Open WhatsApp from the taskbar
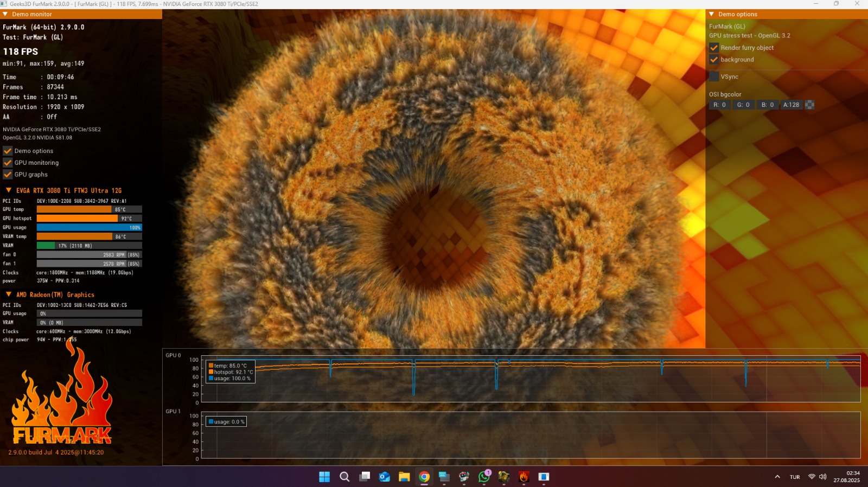Screen dimensions: 868x487 pyautogui.click(x=484, y=477)
